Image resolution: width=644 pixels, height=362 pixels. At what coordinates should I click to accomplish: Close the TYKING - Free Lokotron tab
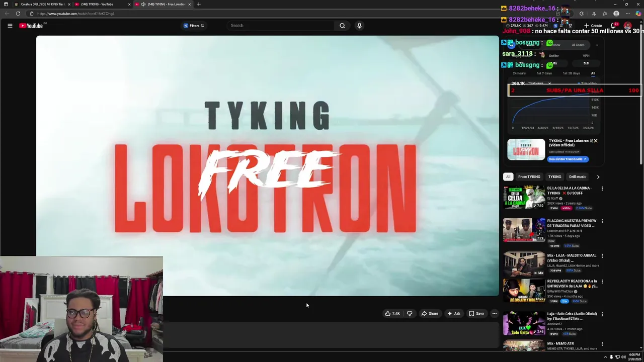click(190, 4)
